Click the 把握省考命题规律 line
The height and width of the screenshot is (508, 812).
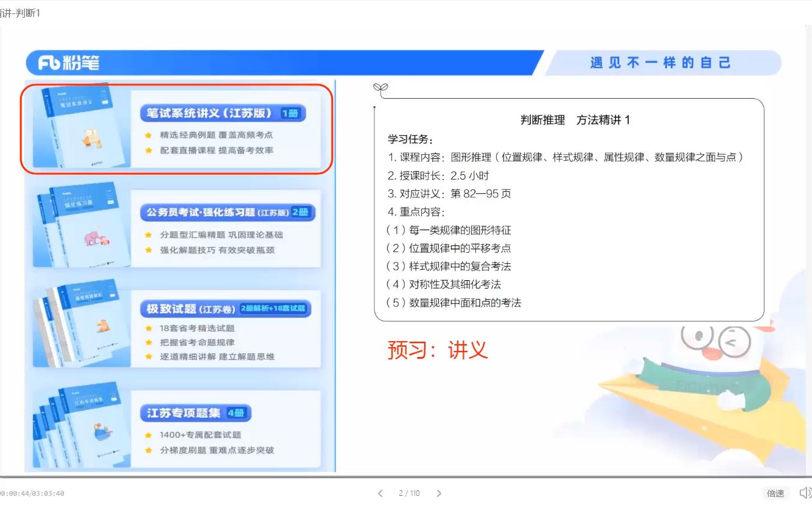197,342
